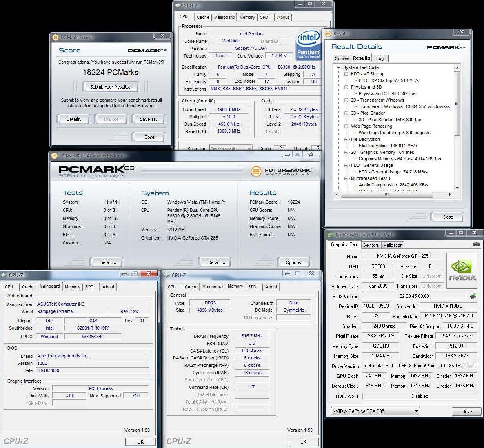
Task: Select 'File Decryption: 135.011 MB/s' result row
Action: click(x=388, y=146)
